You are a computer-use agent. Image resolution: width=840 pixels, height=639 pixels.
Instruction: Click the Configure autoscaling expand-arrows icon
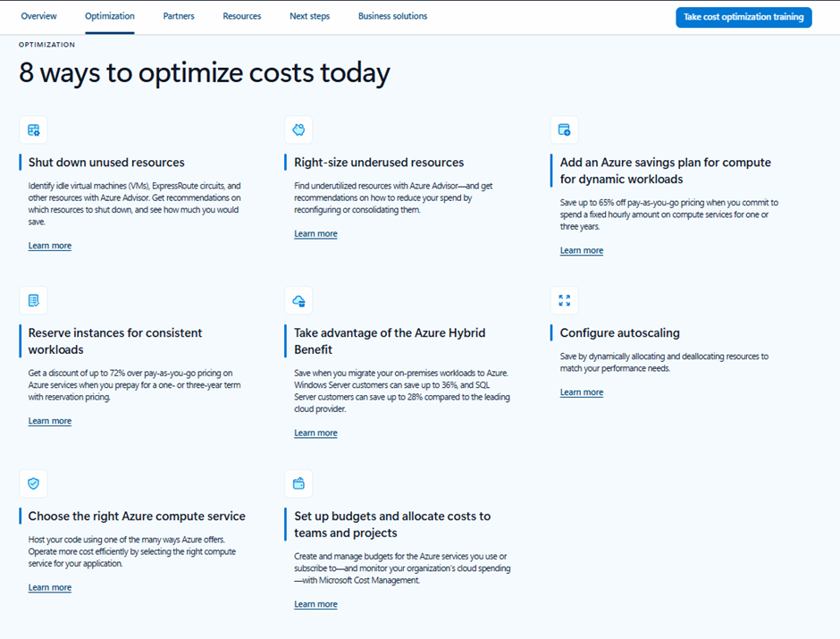564,300
